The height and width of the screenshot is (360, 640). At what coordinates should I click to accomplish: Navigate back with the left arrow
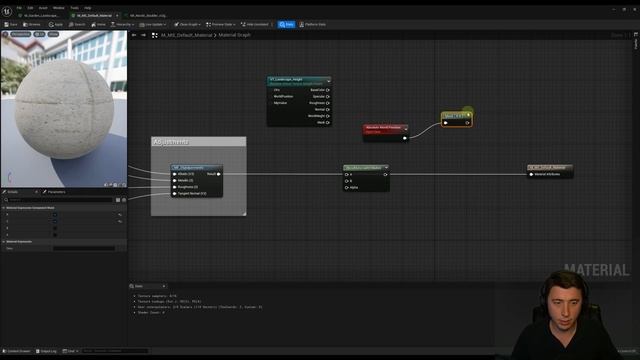[134, 35]
